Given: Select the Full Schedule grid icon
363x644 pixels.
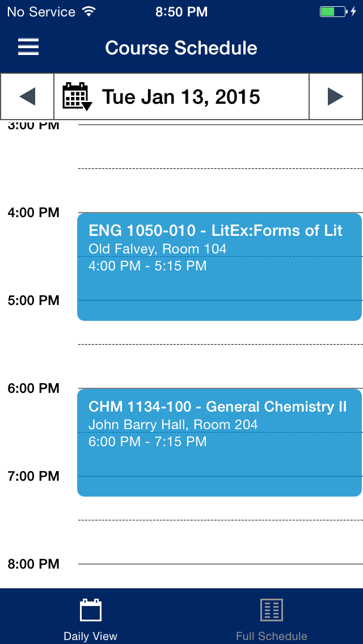Looking at the screenshot, I should click(x=272, y=610).
